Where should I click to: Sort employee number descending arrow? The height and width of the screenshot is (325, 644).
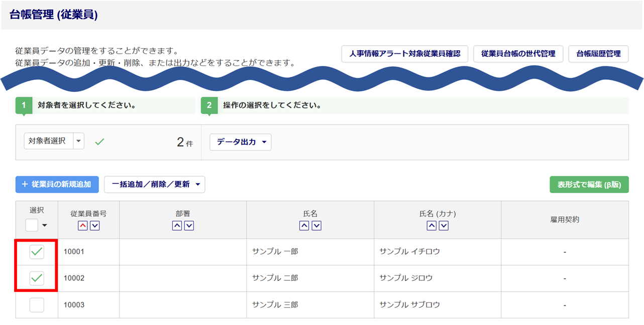point(94,226)
